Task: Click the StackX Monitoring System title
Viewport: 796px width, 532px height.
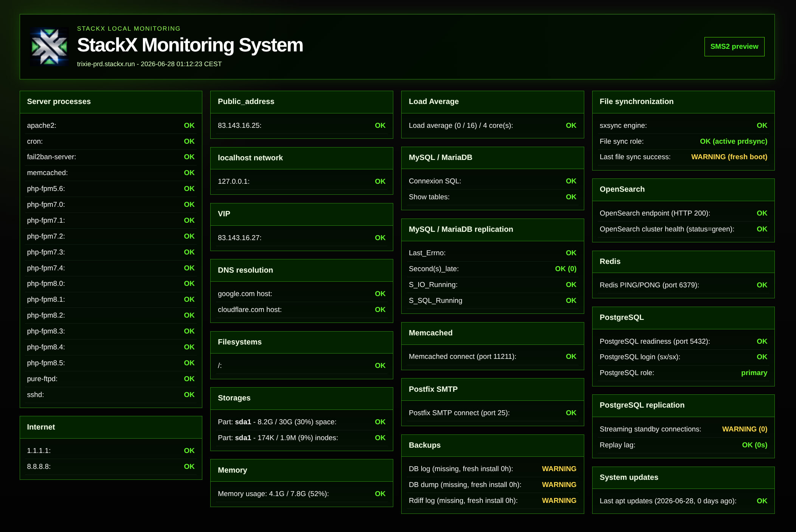Action: click(190, 45)
